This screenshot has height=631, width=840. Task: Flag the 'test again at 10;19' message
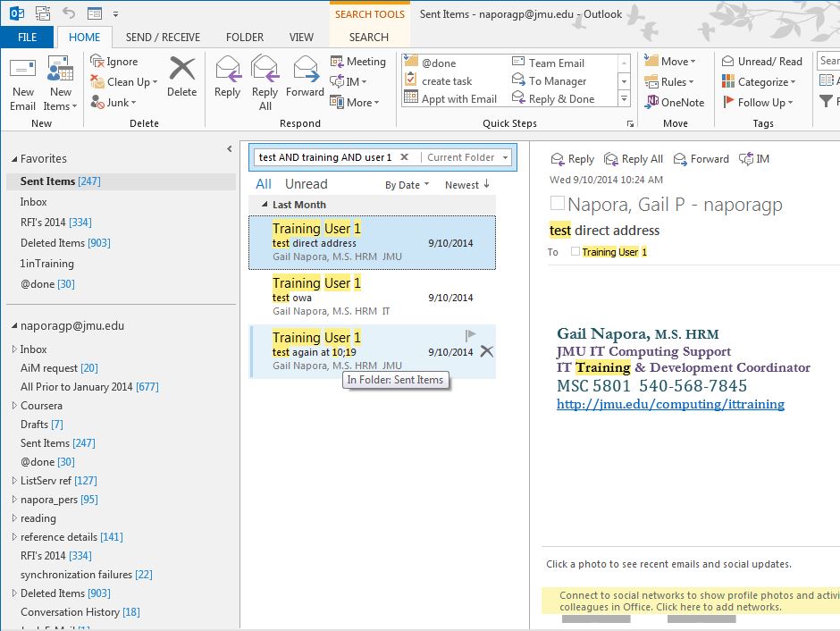(x=470, y=336)
